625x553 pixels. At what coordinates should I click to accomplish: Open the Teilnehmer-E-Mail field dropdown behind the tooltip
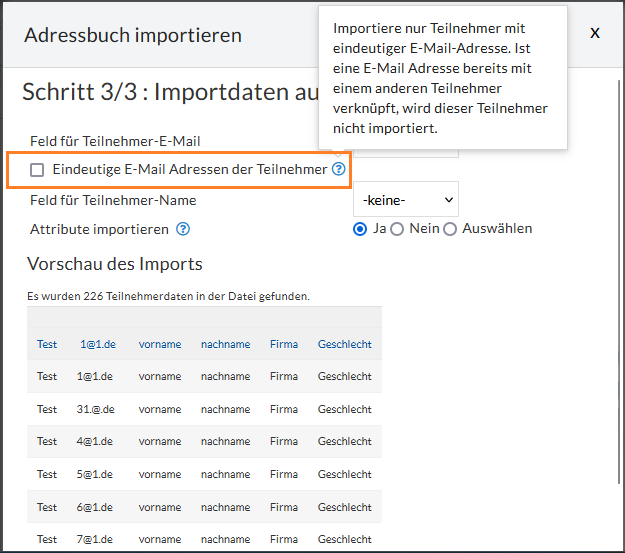tap(406, 154)
